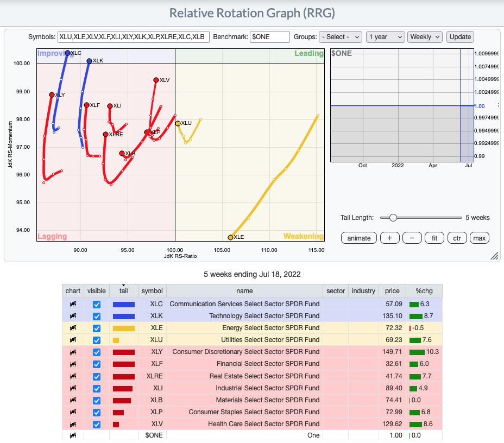The image size is (504, 443).
Task: Hide XLY from the graph
Action: (x=97, y=352)
